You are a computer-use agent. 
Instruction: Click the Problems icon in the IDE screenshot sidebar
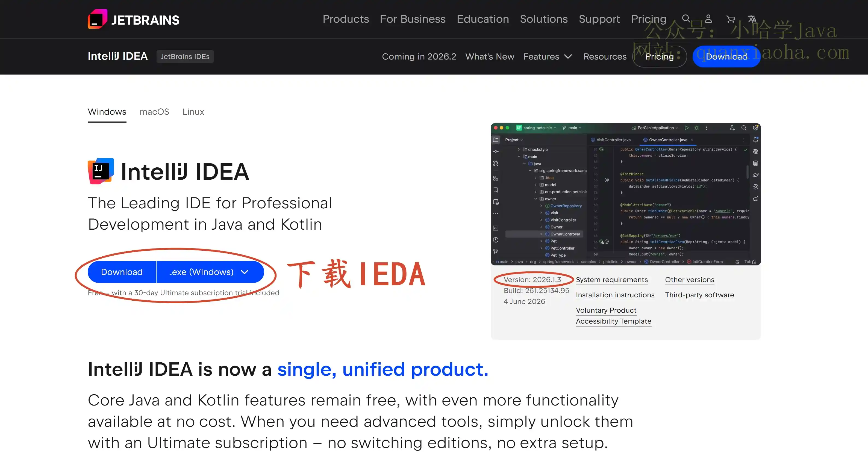(496, 240)
